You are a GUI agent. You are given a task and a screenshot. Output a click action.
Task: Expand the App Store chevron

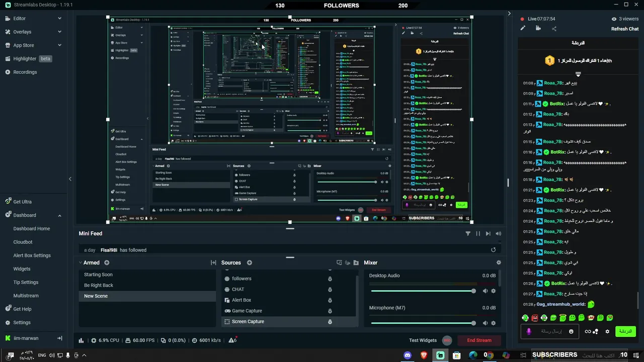point(59,45)
